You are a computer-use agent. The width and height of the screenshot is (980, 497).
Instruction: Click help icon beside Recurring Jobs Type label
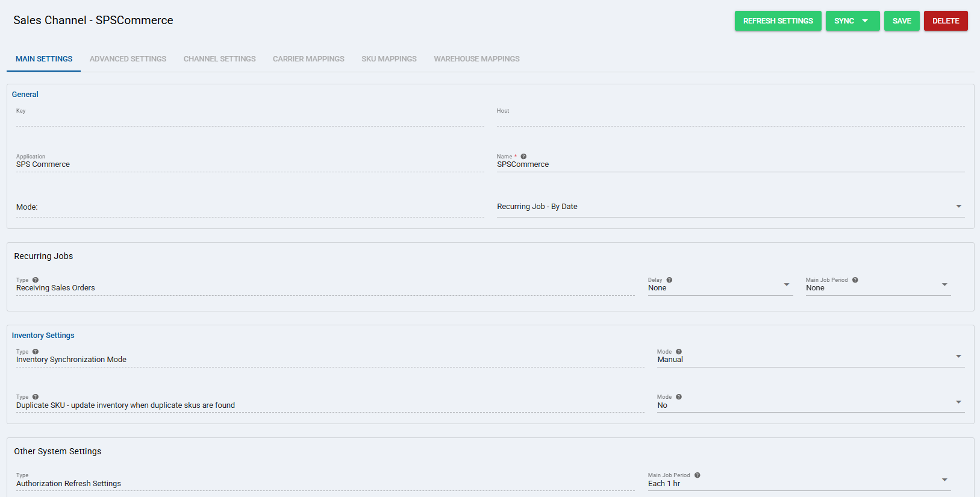pyautogui.click(x=36, y=280)
